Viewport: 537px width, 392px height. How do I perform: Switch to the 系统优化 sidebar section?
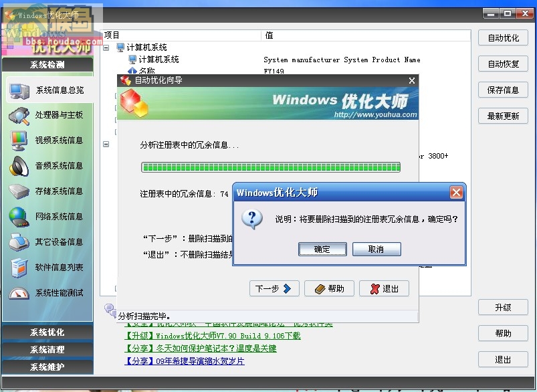(47, 332)
